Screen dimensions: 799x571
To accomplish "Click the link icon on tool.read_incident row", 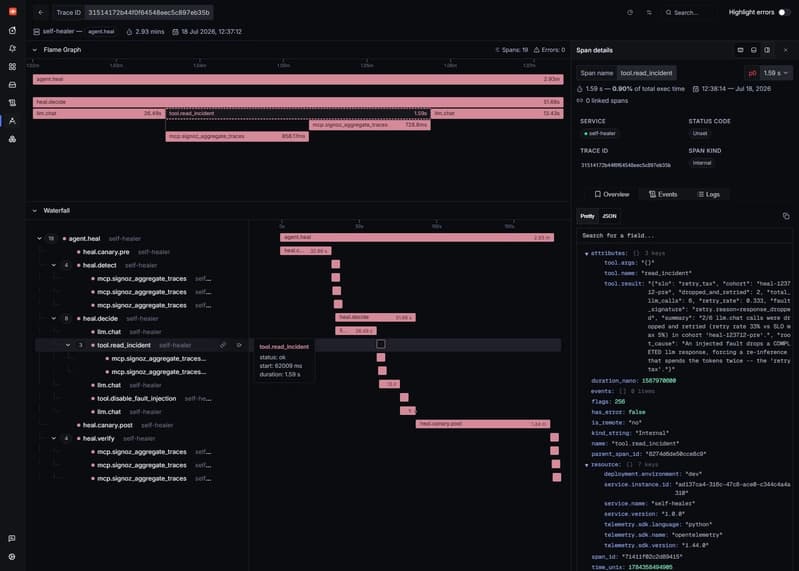I will (x=223, y=345).
